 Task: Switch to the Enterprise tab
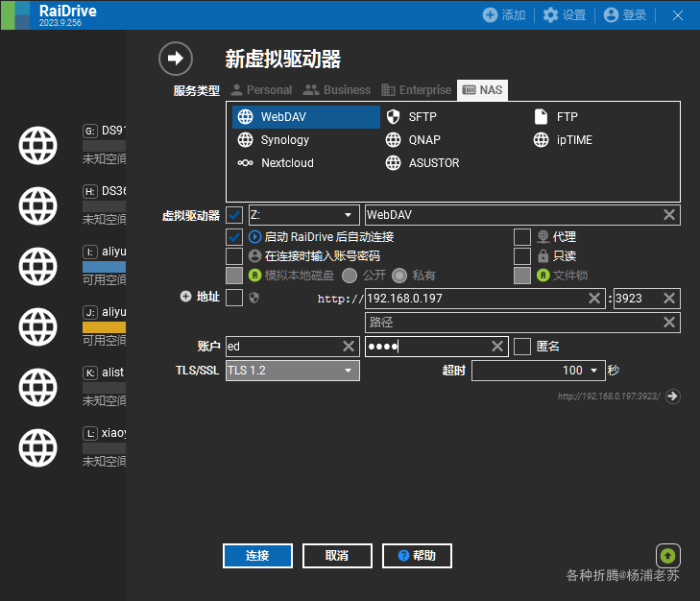pos(417,89)
